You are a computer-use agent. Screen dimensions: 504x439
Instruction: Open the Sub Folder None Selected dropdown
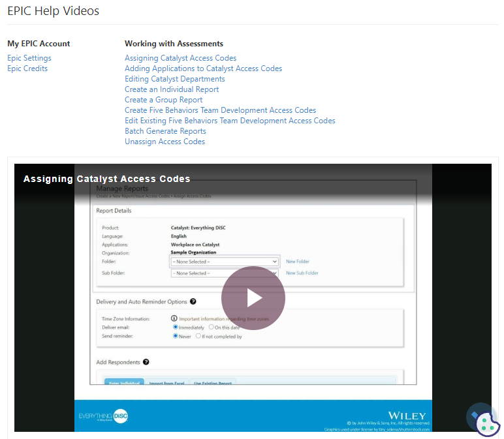[x=225, y=273]
